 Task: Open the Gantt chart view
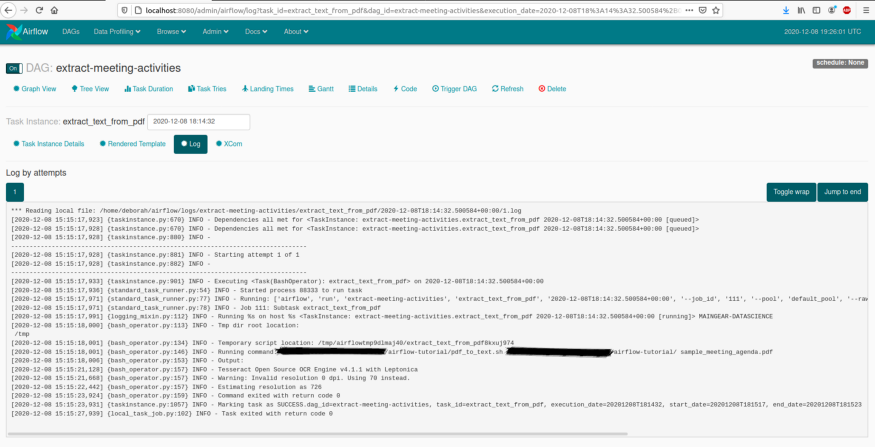tap(321, 89)
